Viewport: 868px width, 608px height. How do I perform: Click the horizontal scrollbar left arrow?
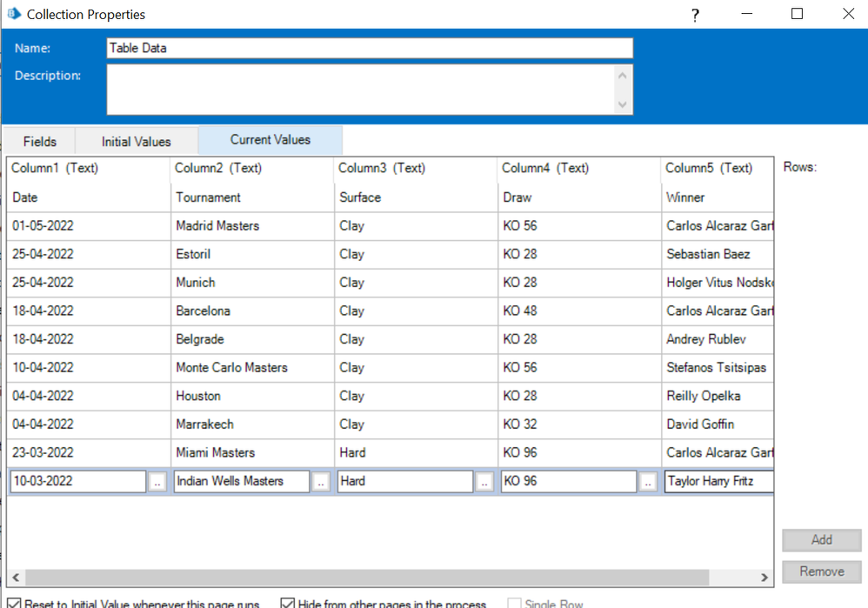tap(17, 578)
